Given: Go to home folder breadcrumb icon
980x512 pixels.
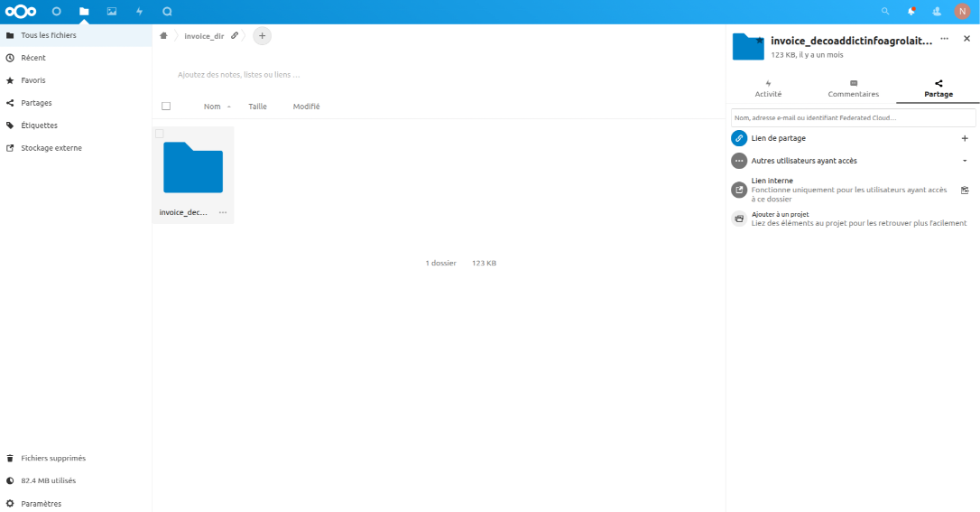Looking at the screenshot, I should (x=163, y=35).
